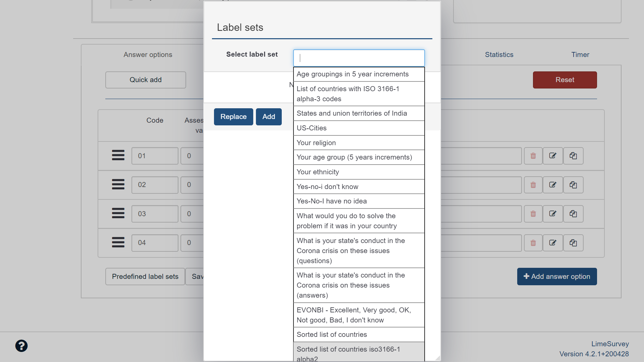Click the trash icon for answer 04
The height and width of the screenshot is (362, 644).
[533, 243]
